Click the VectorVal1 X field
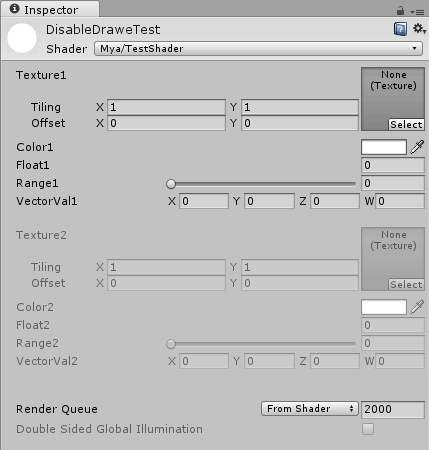The width and height of the screenshot is (429, 450). [x=204, y=201]
